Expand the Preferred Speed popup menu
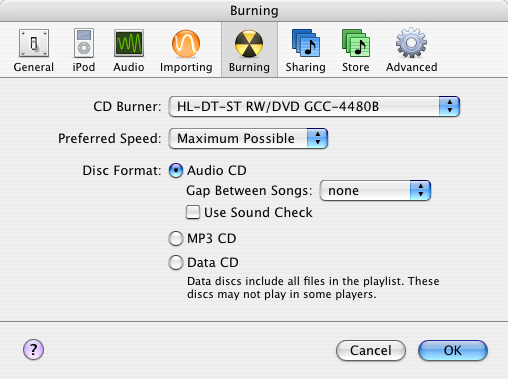Viewport: 508px width, 379px height. click(248, 139)
